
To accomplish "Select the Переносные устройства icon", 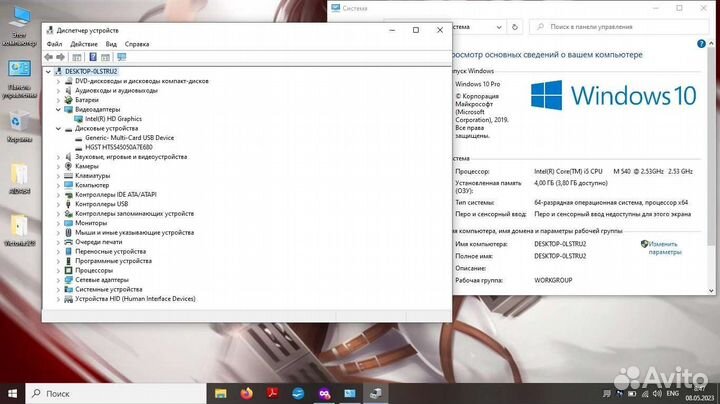I will (x=68, y=252).
